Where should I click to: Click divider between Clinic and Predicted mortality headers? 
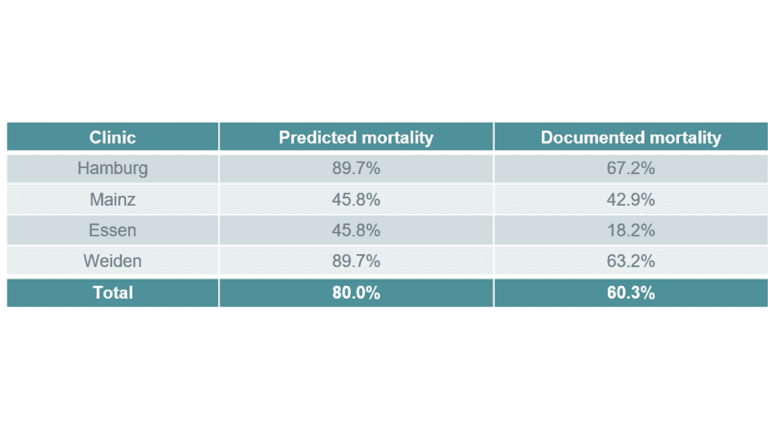click(219, 138)
